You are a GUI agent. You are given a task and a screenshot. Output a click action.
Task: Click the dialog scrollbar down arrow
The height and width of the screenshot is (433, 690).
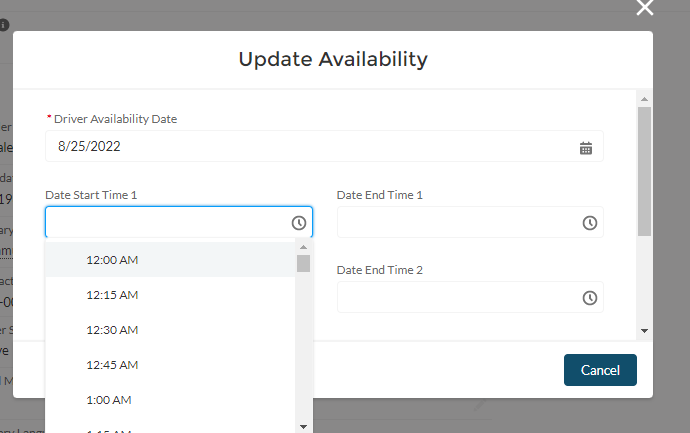point(645,331)
